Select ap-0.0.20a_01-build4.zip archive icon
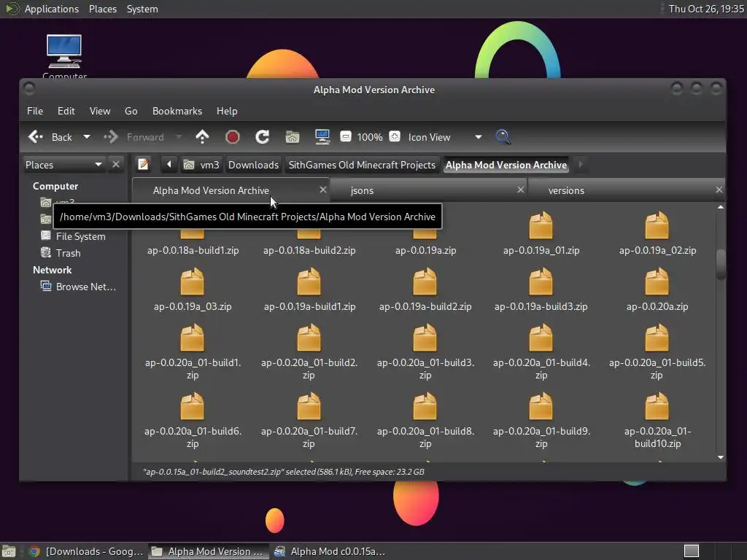This screenshot has width=747, height=560. pos(541,338)
